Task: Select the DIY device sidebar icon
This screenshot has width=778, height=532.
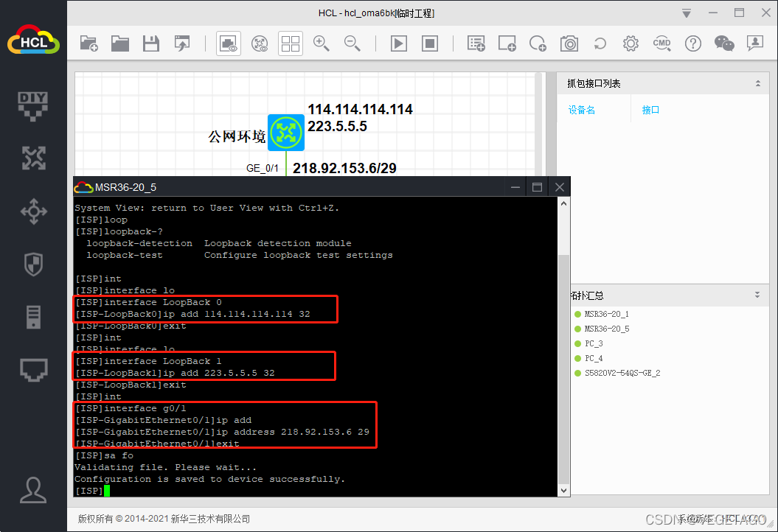Action: pos(33,105)
